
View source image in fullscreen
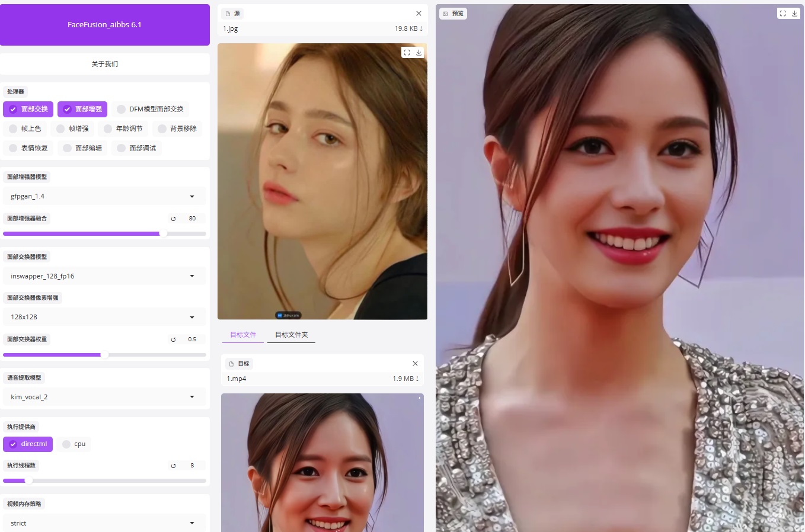click(407, 53)
